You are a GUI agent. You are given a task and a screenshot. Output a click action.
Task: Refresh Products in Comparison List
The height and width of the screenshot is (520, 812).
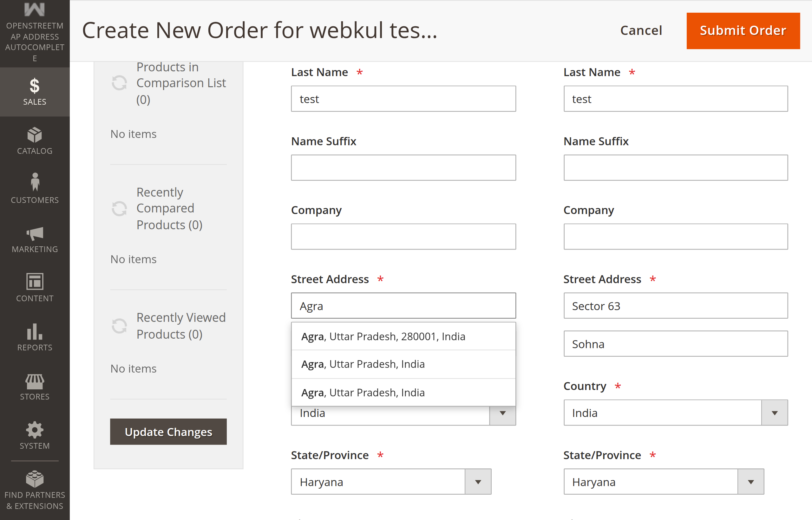[119, 83]
